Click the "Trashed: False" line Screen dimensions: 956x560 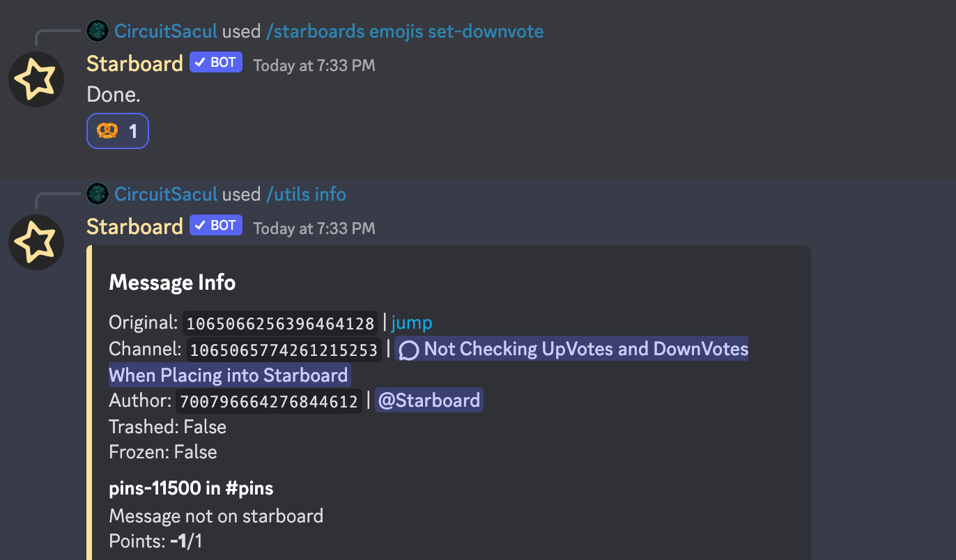tap(168, 426)
